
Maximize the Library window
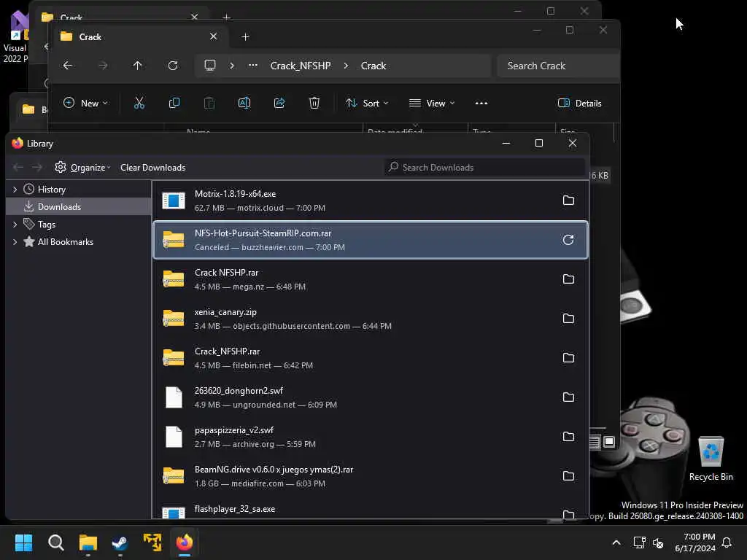[539, 143]
